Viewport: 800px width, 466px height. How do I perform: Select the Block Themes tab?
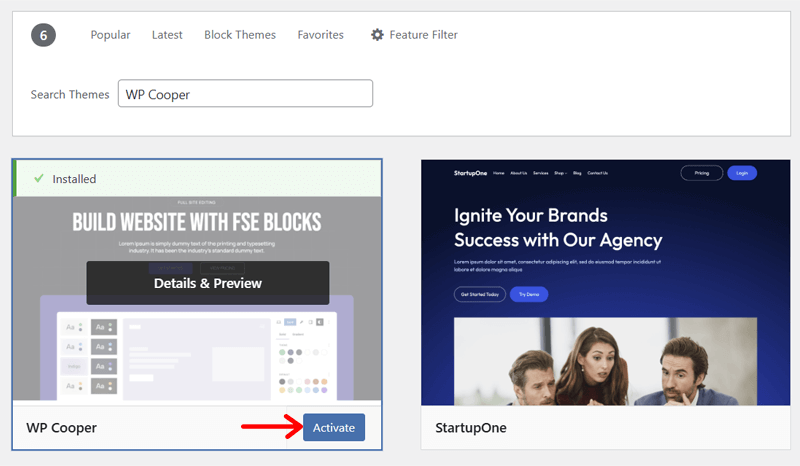pyautogui.click(x=240, y=35)
